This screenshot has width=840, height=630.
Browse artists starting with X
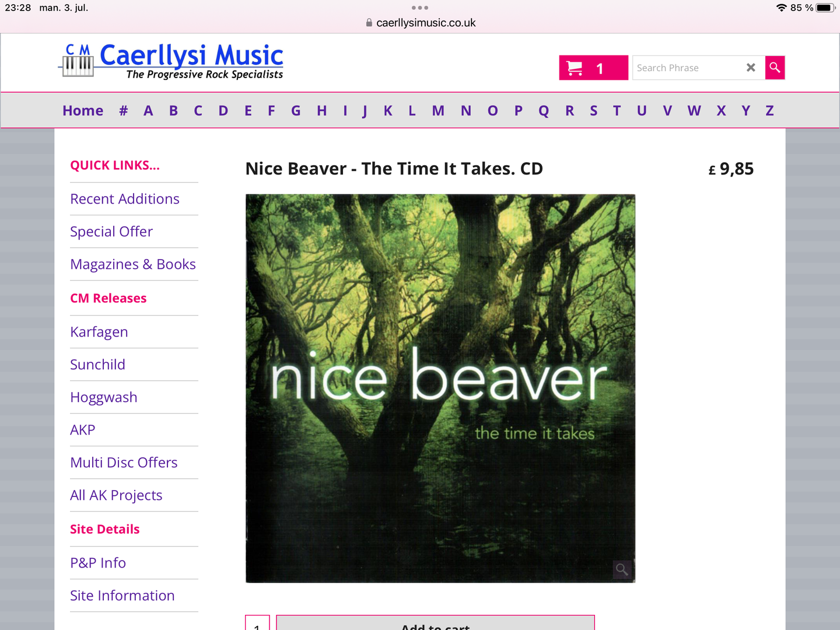tap(722, 111)
